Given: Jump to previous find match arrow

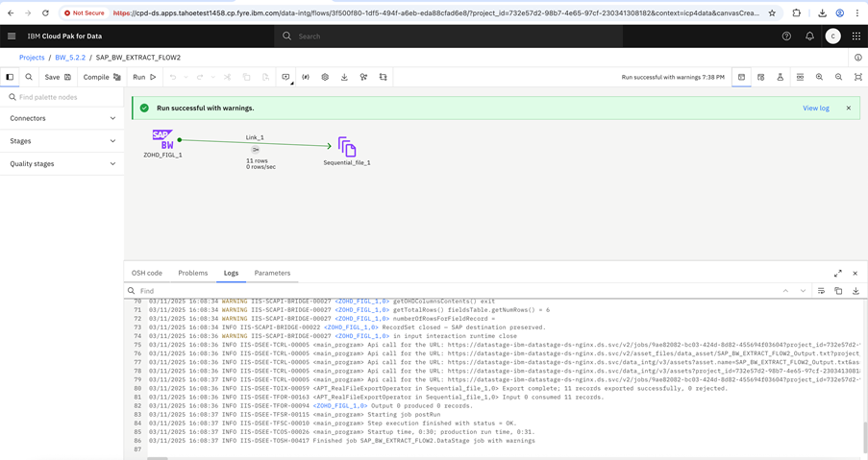Looking at the screenshot, I should point(785,291).
